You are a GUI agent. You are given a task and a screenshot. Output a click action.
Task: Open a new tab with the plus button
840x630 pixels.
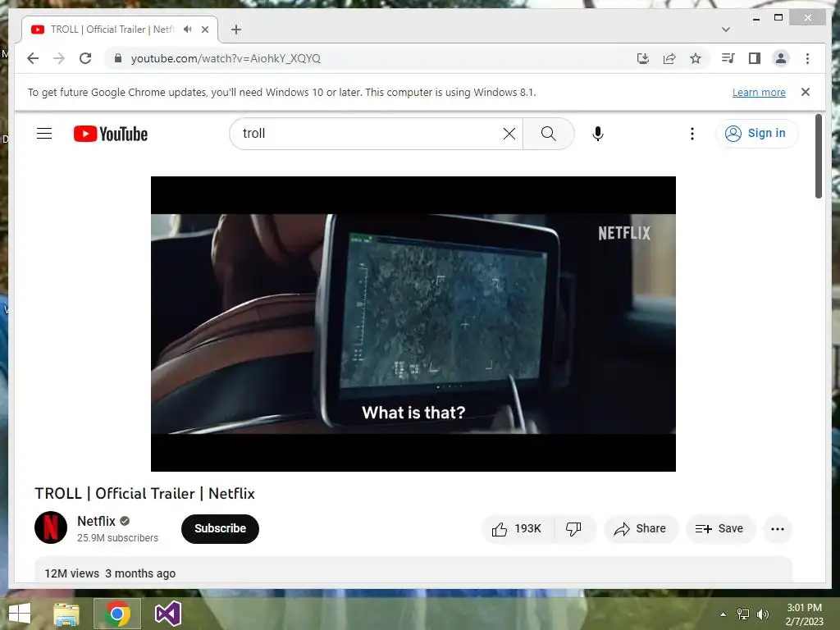pos(236,30)
